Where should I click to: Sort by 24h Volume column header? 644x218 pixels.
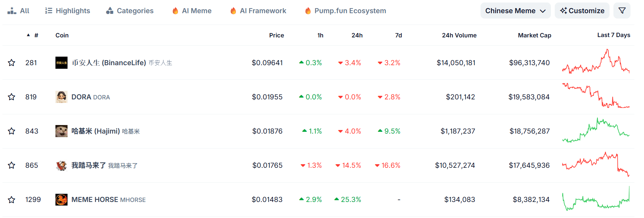coord(459,35)
